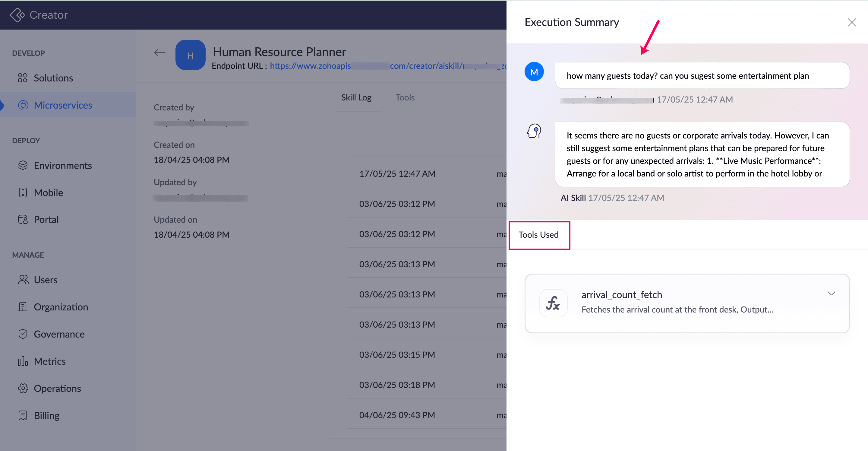
Task: Click the Creator logo in header
Action: click(39, 15)
